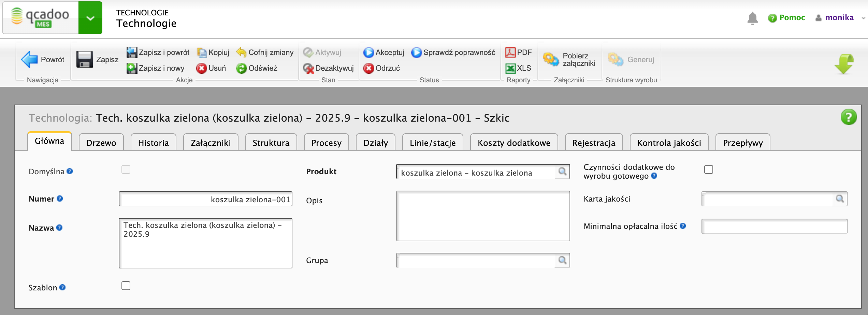The height and width of the screenshot is (315, 868).
Task: Export the technology as PDF
Action: [x=518, y=52]
